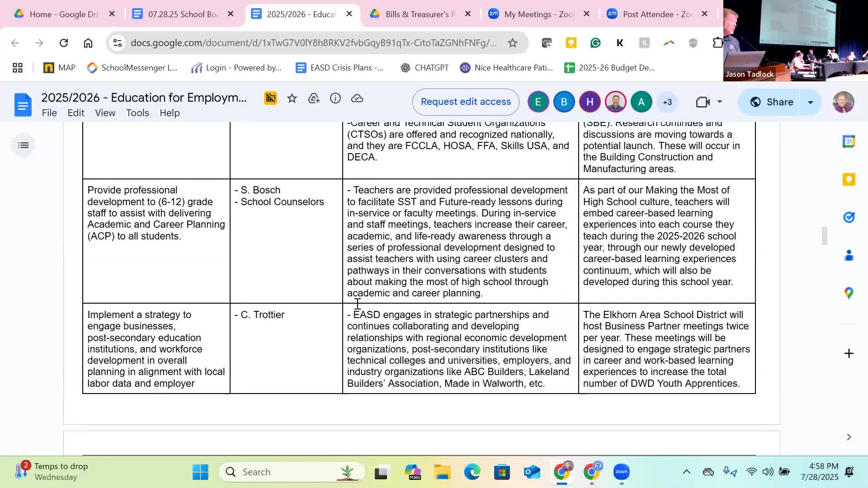
Task: Open the document outline sidebar icon
Action: click(24, 145)
